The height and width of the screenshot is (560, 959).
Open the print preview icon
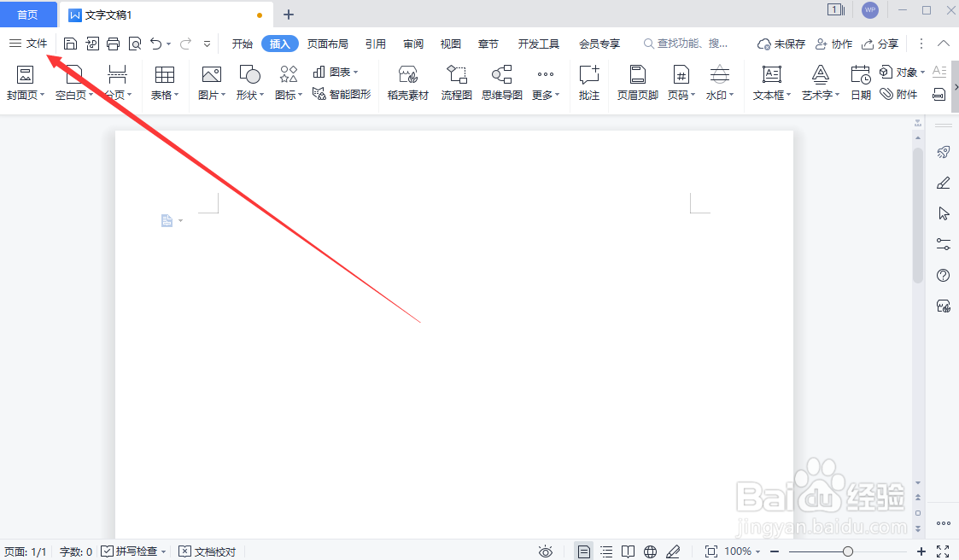134,43
